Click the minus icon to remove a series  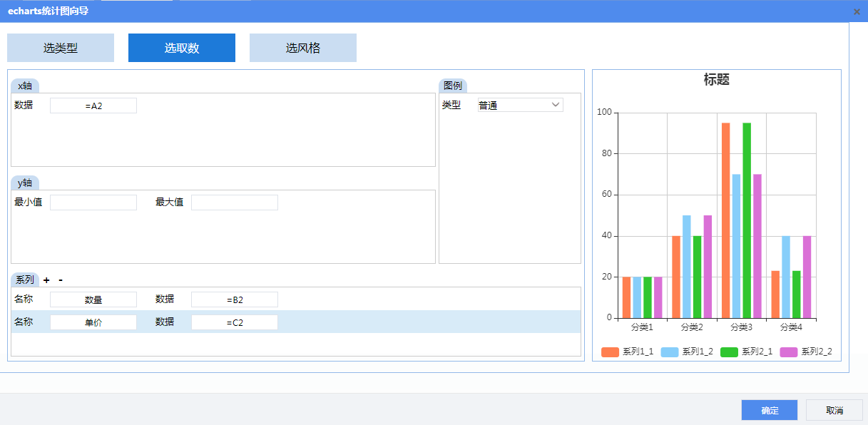tap(61, 280)
